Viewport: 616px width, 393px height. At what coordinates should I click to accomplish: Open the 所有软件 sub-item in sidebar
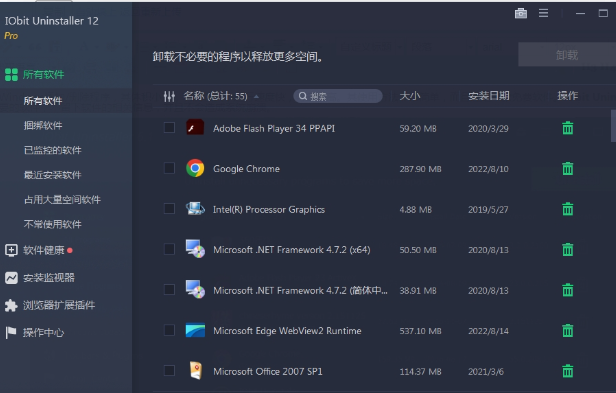(x=43, y=101)
